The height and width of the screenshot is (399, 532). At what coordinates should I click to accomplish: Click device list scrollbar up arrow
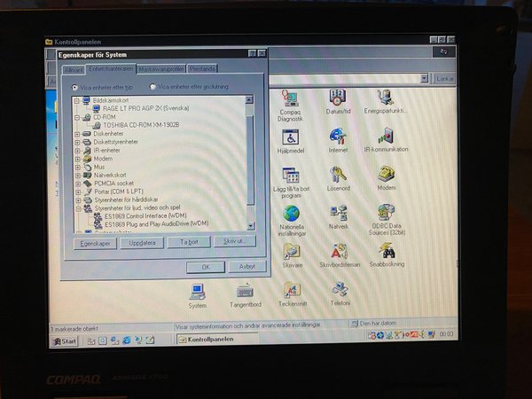point(249,99)
